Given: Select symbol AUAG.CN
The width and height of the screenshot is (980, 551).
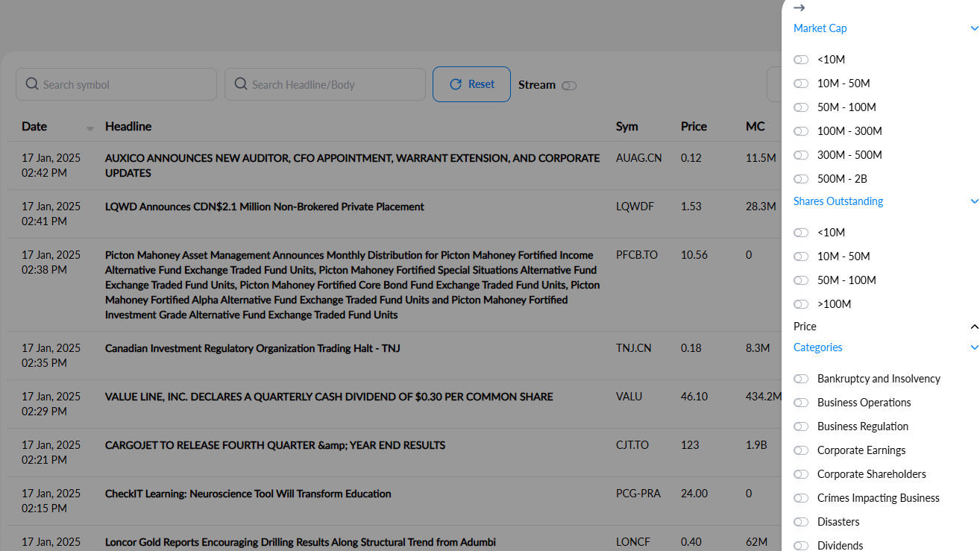Looking at the screenshot, I should point(639,158).
